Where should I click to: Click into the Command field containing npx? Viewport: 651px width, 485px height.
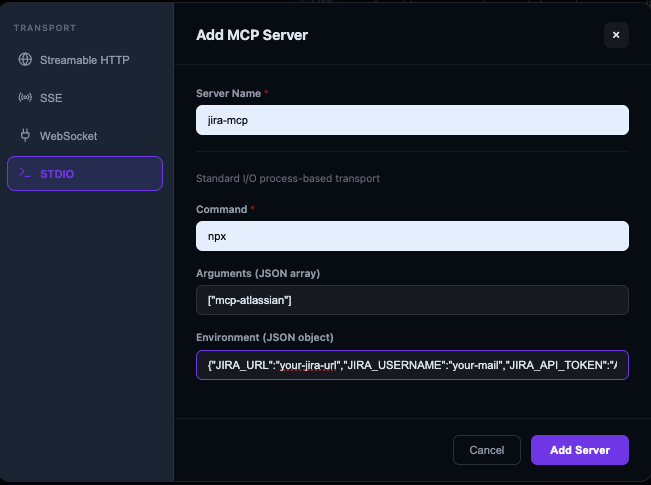click(412, 236)
